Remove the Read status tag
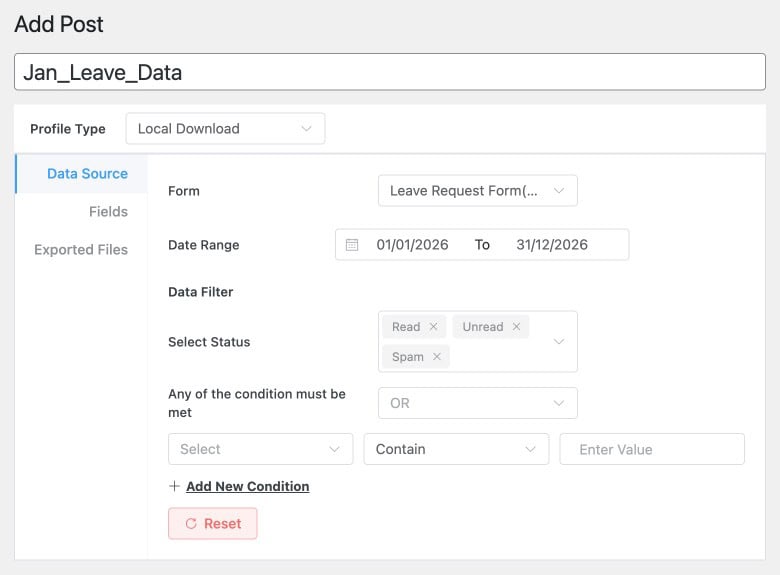Screen dimensions: 780x575 [433, 326]
